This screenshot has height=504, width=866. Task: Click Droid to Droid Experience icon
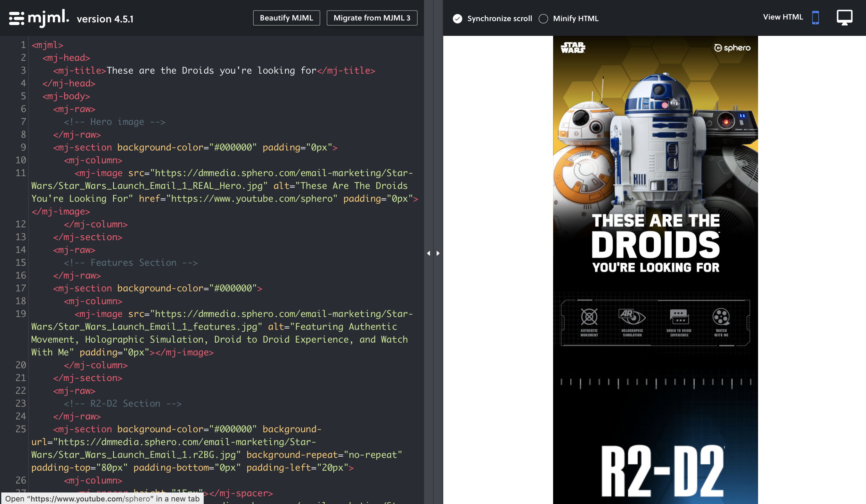coord(679,317)
